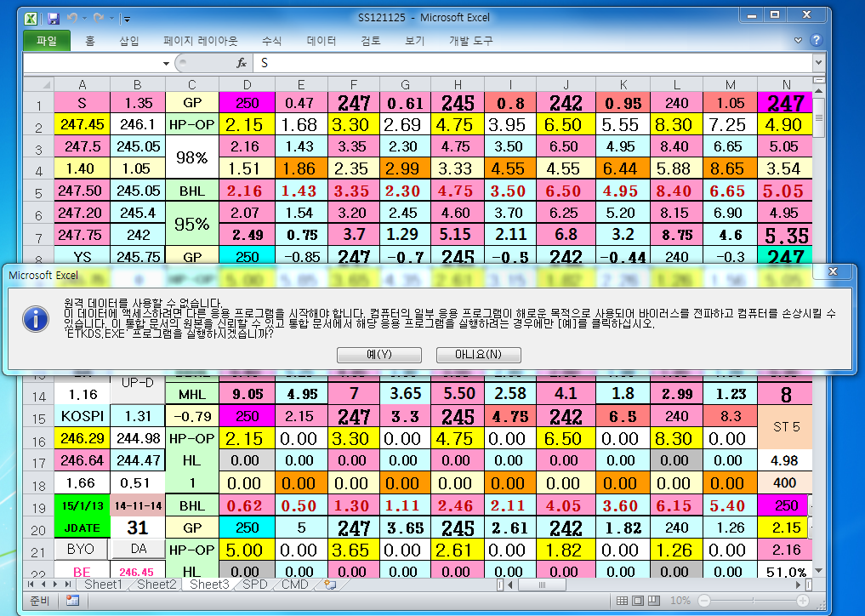Click the zoom in plus icon
The width and height of the screenshot is (865, 616).
click(x=802, y=601)
